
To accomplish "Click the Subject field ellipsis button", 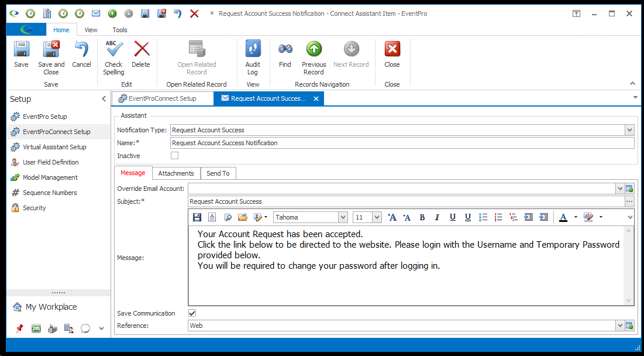I will coord(629,201).
